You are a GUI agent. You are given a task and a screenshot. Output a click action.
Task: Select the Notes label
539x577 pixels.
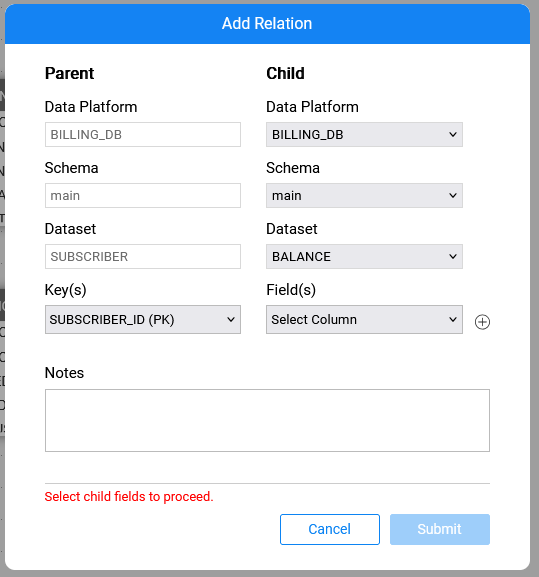tap(64, 373)
